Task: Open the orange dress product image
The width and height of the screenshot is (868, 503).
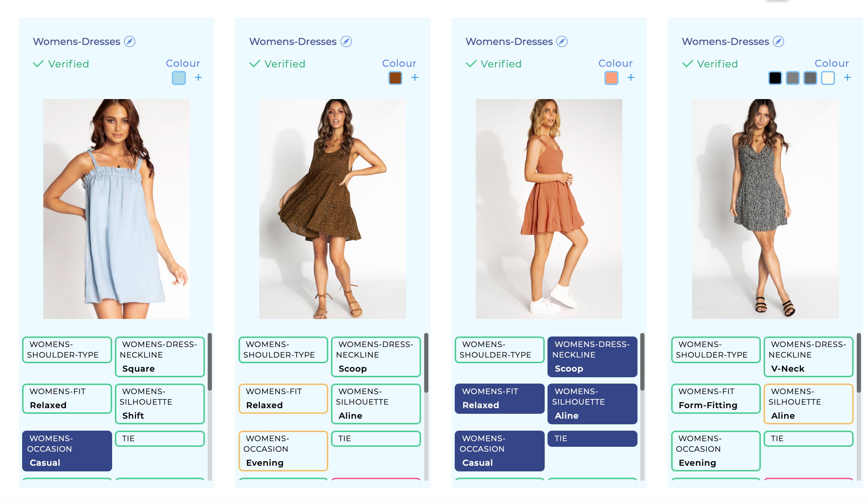Action: point(549,209)
